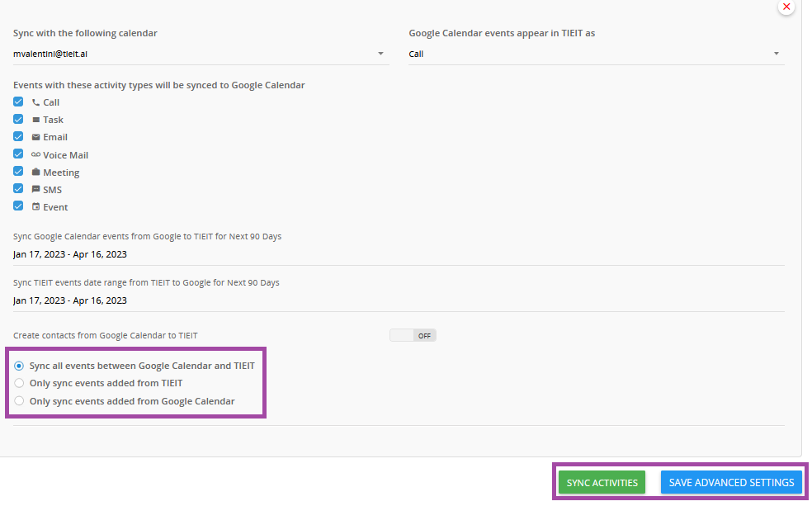The height and width of the screenshot is (506, 812).
Task: Uncheck the Event activity type checkbox
Action: tap(18, 206)
